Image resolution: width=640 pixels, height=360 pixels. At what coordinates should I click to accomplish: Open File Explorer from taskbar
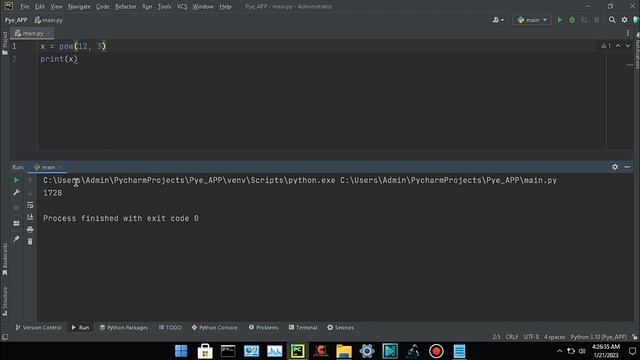[x=344, y=351]
